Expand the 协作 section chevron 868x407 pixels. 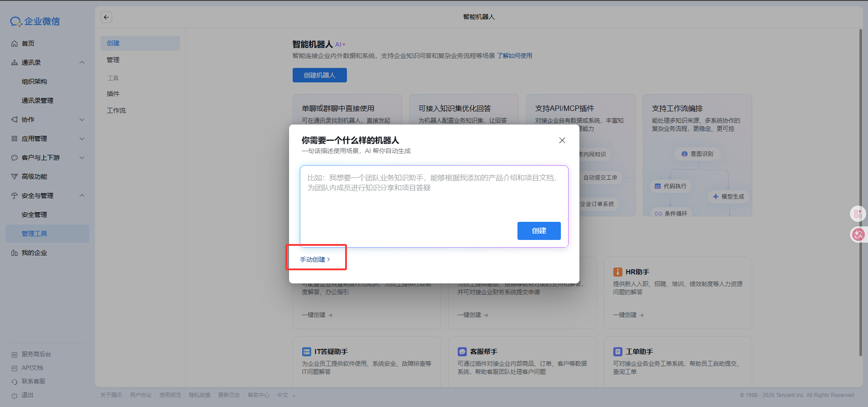82,120
